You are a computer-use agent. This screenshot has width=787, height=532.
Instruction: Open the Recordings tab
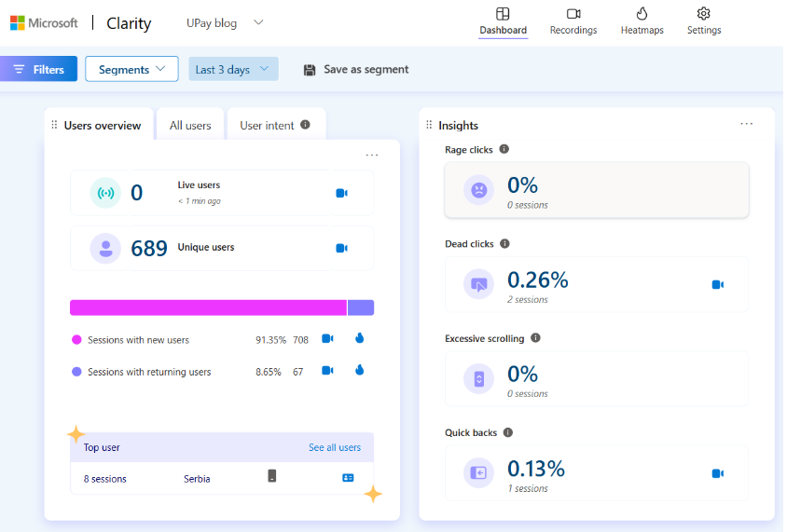pos(573,21)
